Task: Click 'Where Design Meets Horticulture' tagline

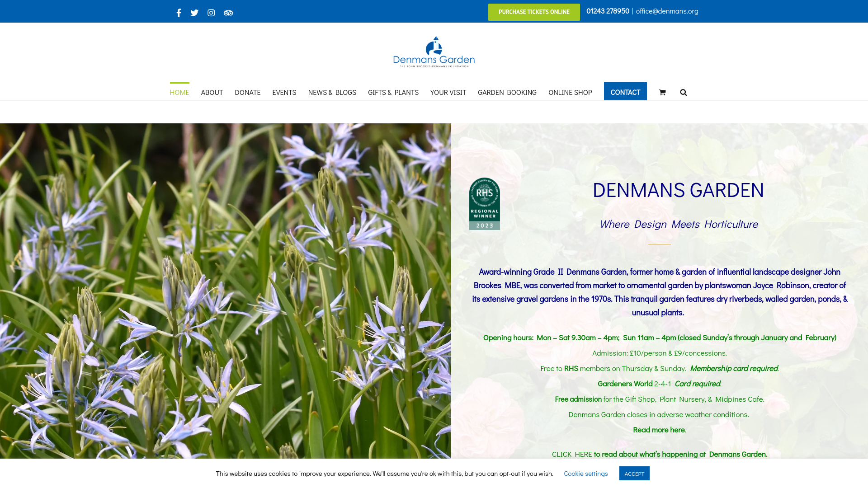Action: coord(679,224)
